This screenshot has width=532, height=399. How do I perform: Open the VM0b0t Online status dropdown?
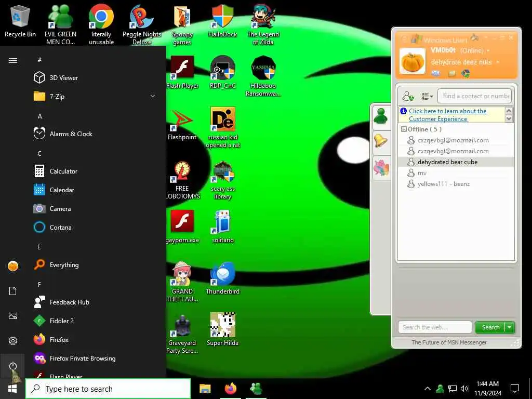tap(488, 51)
